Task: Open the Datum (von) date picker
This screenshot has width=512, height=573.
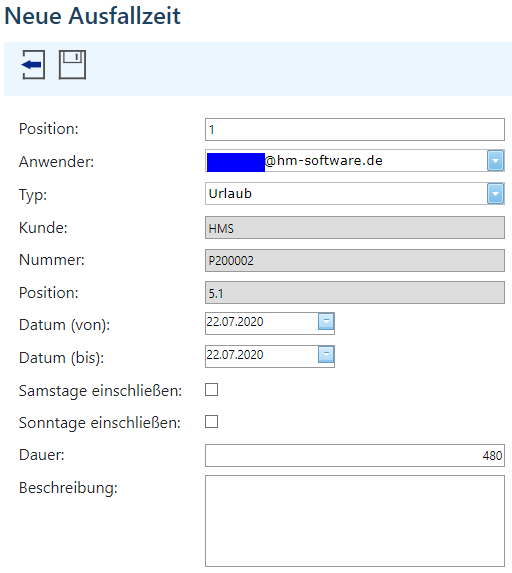Action: coord(326,322)
